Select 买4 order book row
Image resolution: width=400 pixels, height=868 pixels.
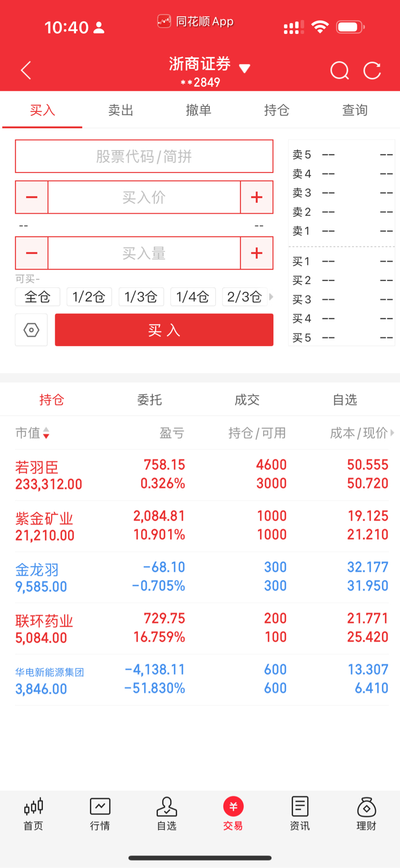(342, 318)
